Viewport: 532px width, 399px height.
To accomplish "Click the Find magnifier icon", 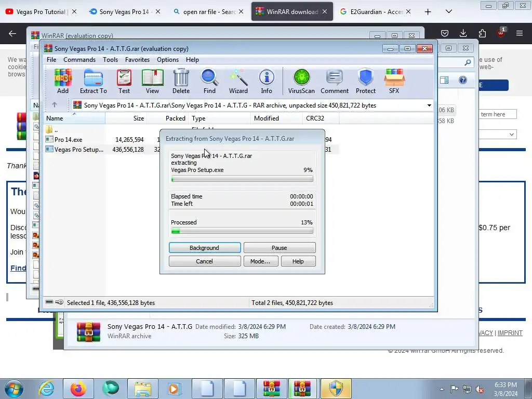I will point(209,82).
